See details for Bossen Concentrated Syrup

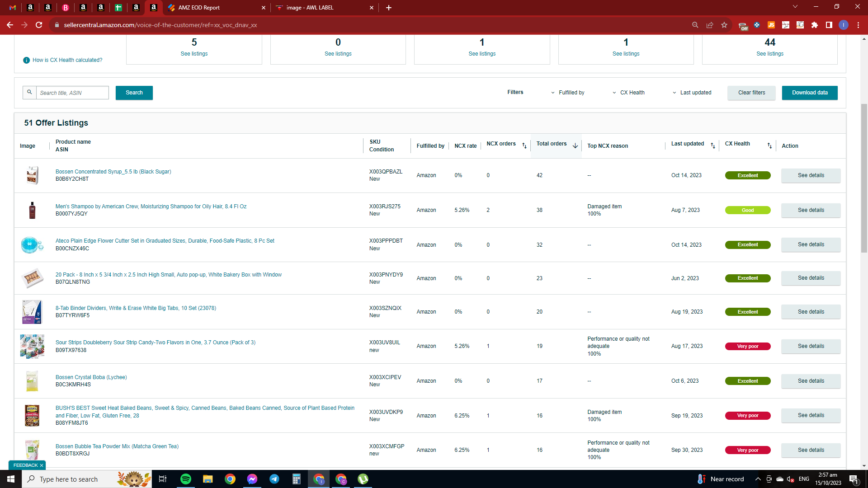pos(811,175)
